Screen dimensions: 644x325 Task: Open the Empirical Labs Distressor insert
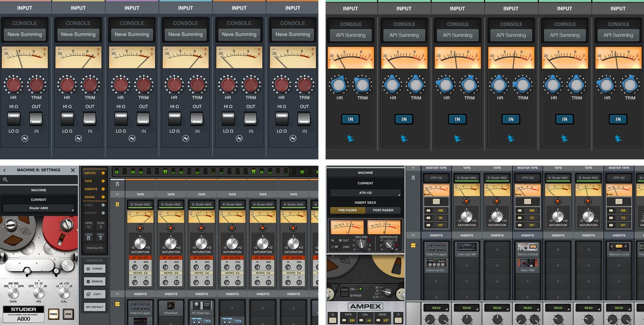coord(436,265)
